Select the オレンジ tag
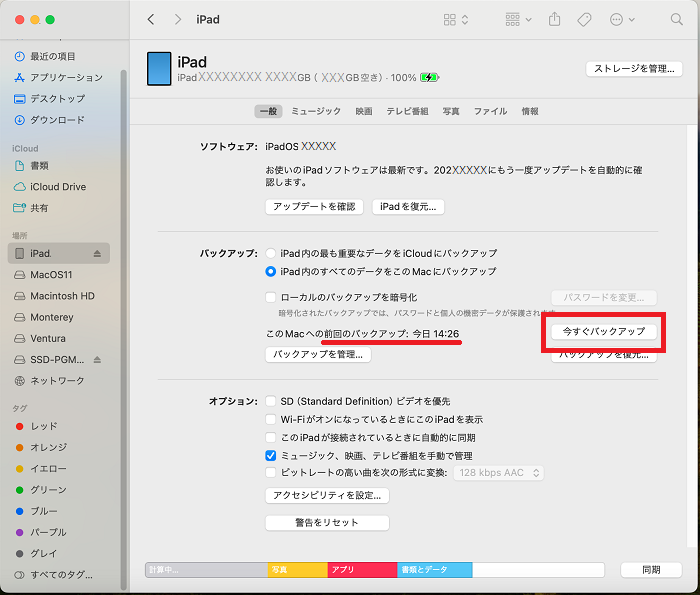This screenshot has width=700, height=595. [x=41, y=447]
